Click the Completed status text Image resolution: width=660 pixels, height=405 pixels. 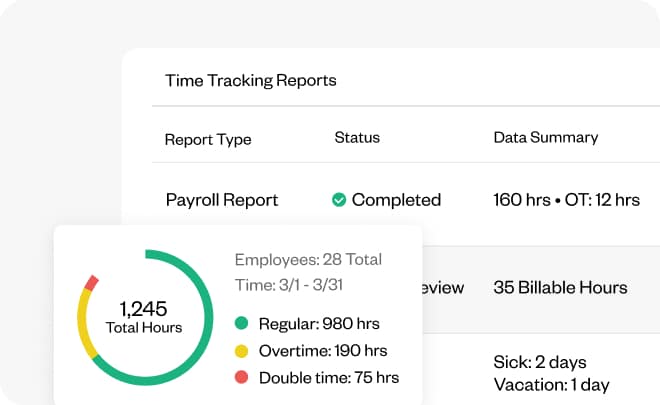coord(396,200)
